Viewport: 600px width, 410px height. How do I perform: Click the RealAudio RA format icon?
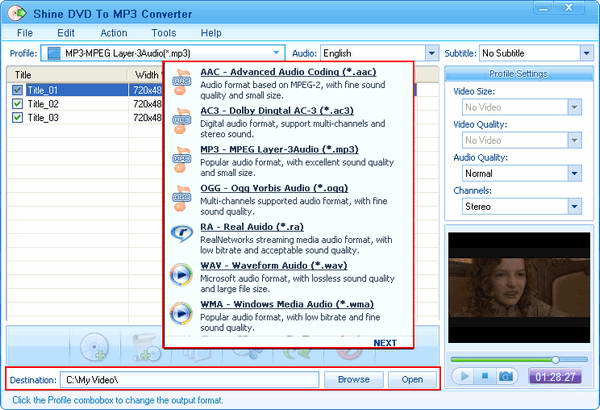(181, 233)
